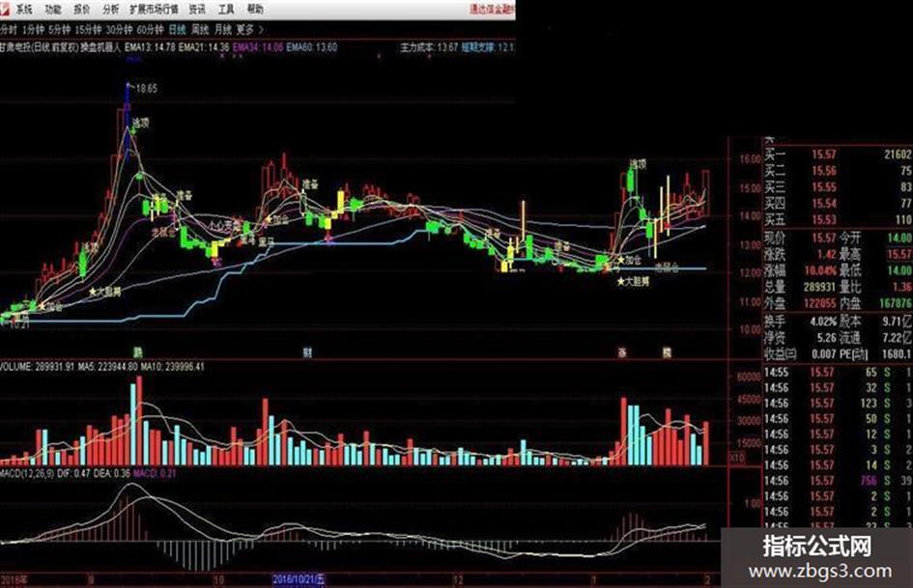This screenshot has height=588, width=913.
Task: Select the 周线 weekly period tab
Action: [x=200, y=29]
